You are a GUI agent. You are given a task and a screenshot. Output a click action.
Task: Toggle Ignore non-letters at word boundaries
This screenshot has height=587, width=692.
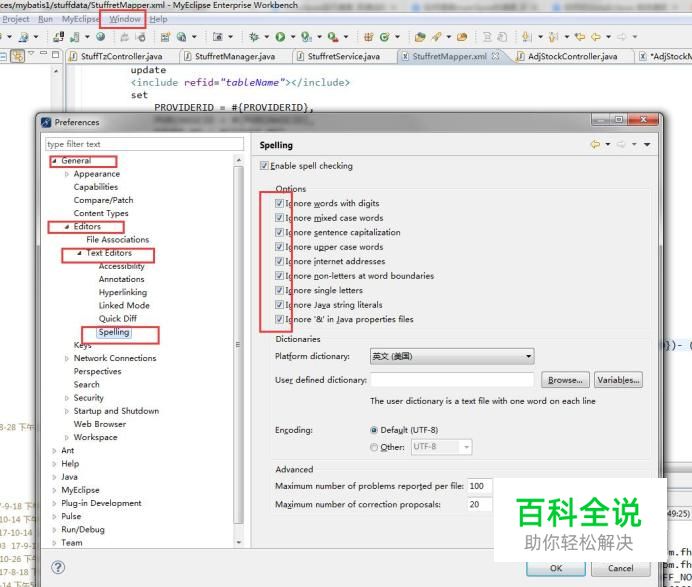click(279, 276)
